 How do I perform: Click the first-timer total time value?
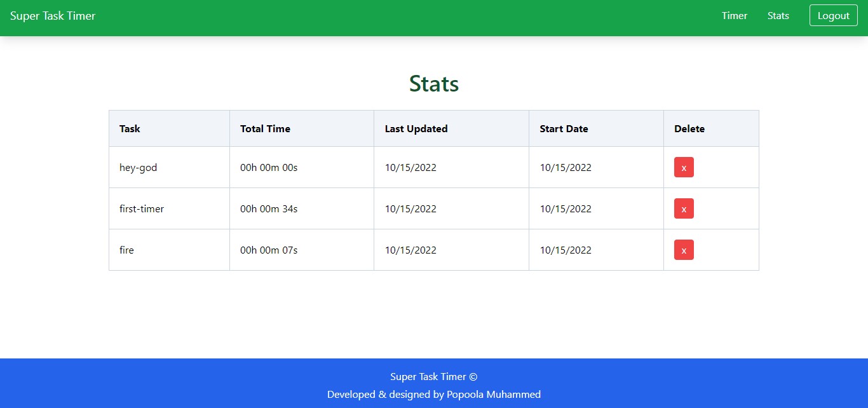(x=268, y=208)
